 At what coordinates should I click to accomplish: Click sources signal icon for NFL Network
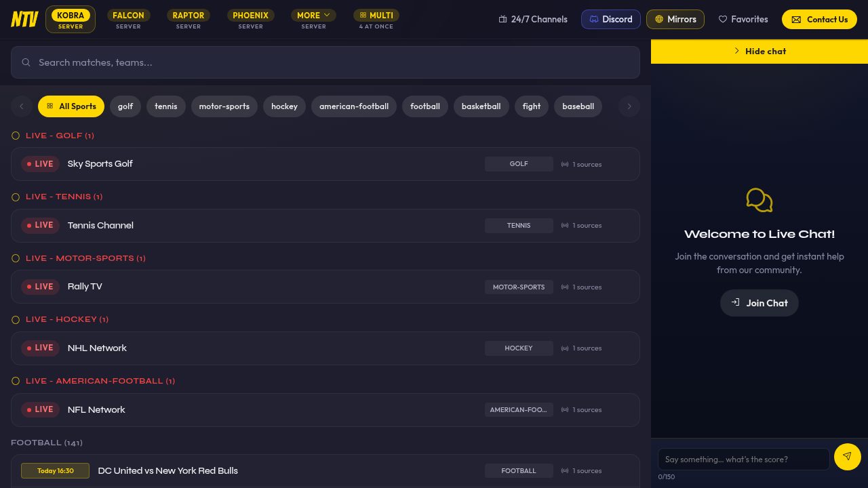[565, 409]
